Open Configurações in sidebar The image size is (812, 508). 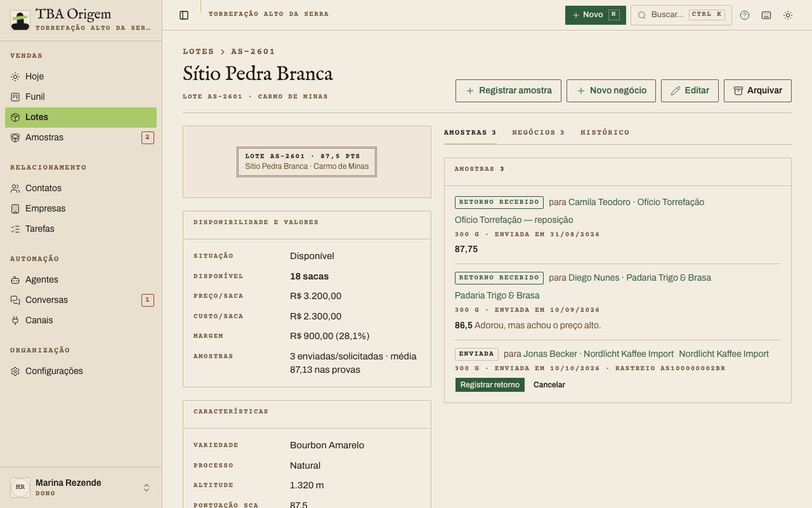pyautogui.click(x=81, y=371)
